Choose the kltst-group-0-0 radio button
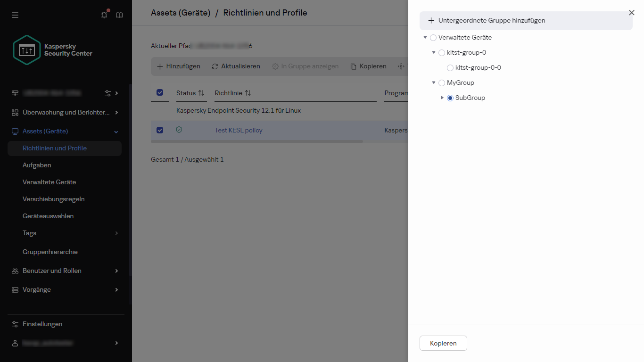644x362 pixels. click(450, 68)
